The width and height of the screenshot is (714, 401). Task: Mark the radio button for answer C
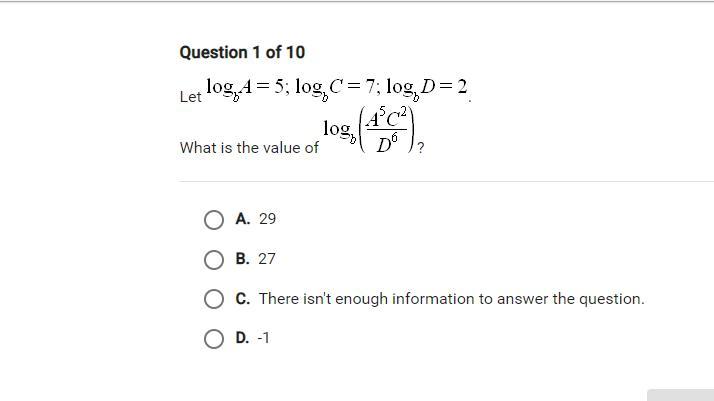214,299
